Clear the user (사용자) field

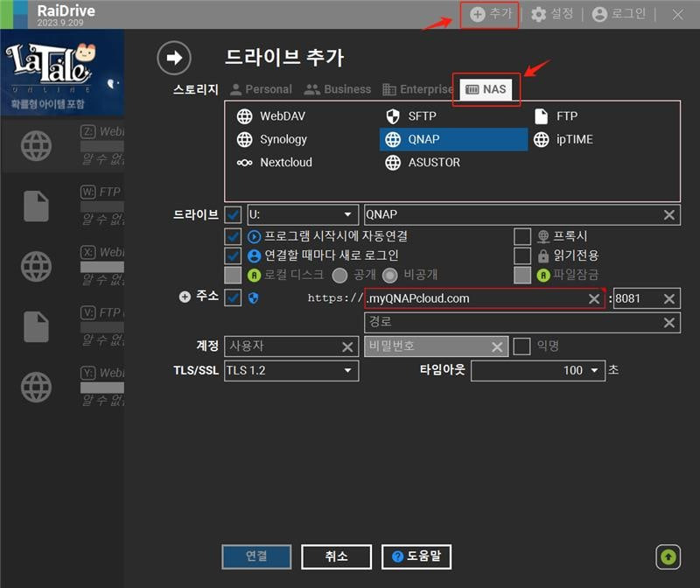tap(347, 346)
